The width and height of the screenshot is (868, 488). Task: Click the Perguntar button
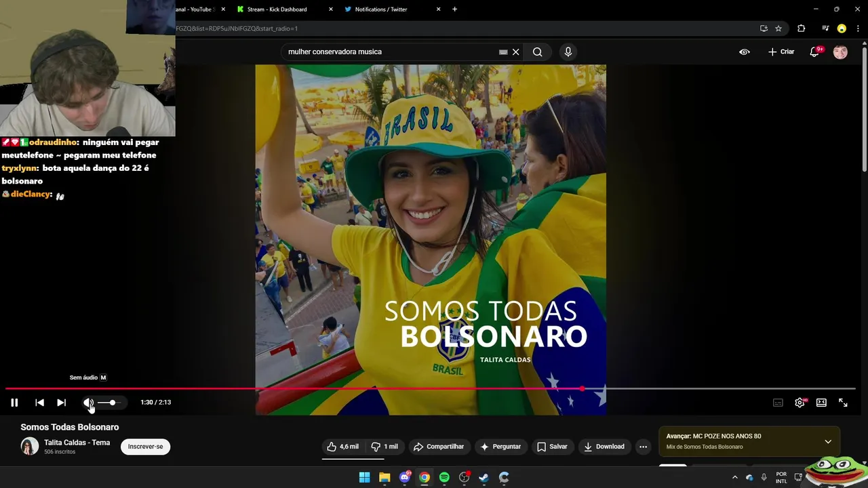point(500,447)
